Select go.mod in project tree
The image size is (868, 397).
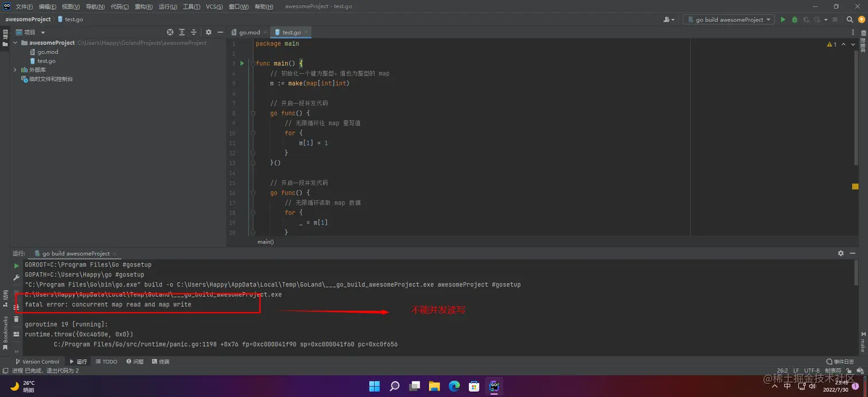(44, 52)
